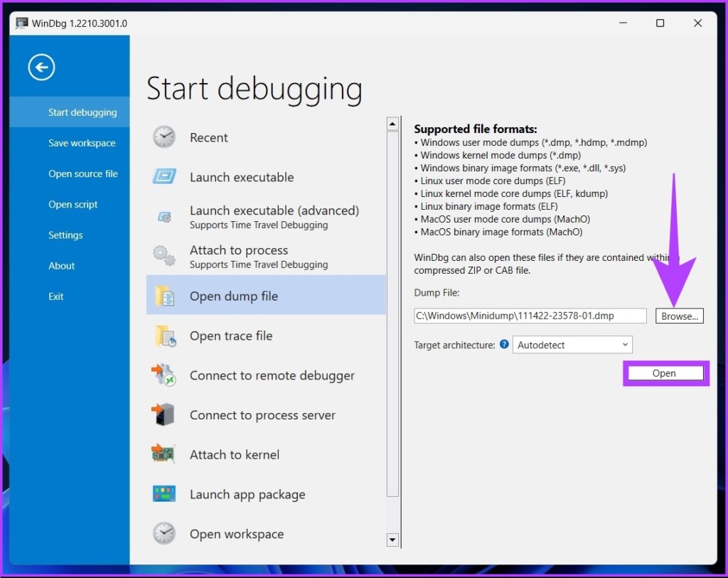Screen dimensions: 728x578
Task: Click the back arrow circle icon
Action: [x=41, y=68]
